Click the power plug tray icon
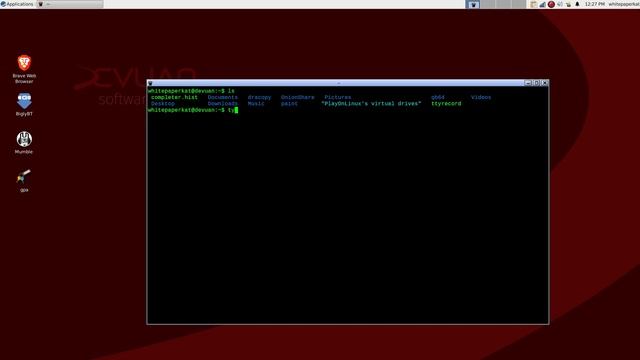The height and width of the screenshot is (360, 640). tap(568, 4)
